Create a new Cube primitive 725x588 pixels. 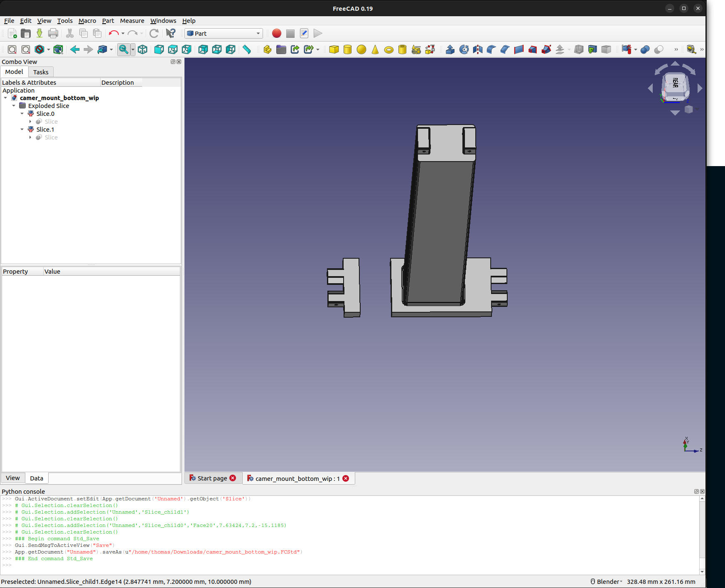[x=334, y=49]
